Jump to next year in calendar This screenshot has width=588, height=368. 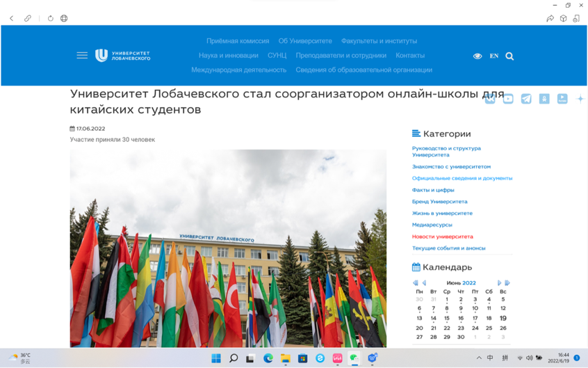tap(507, 283)
